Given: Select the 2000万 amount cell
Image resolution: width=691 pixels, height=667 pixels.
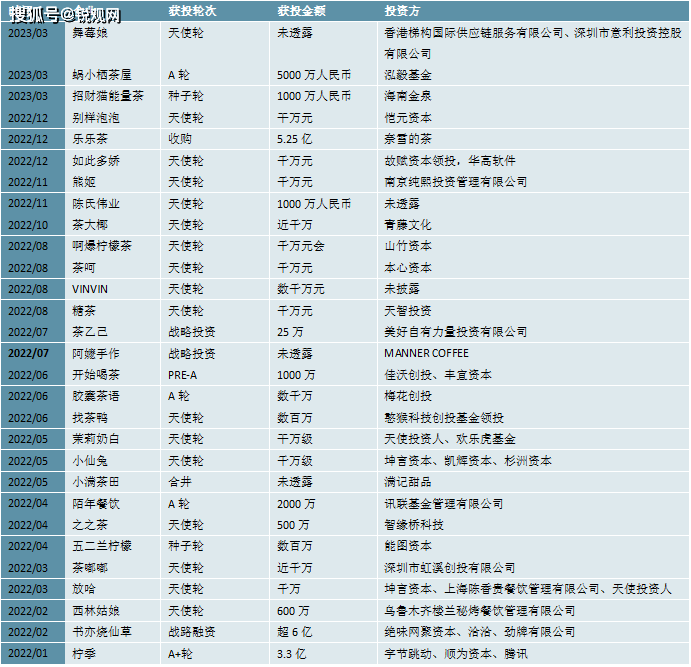Looking at the screenshot, I should [296, 504].
